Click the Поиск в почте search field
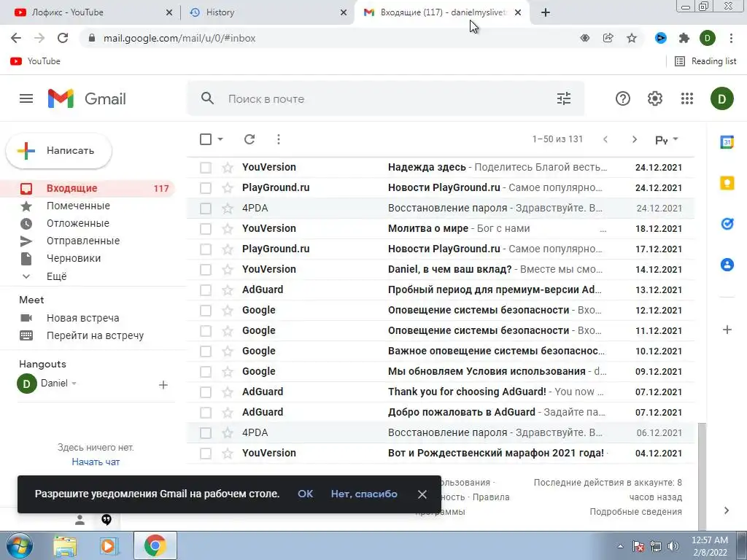This screenshot has width=747, height=560. (x=386, y=98)
